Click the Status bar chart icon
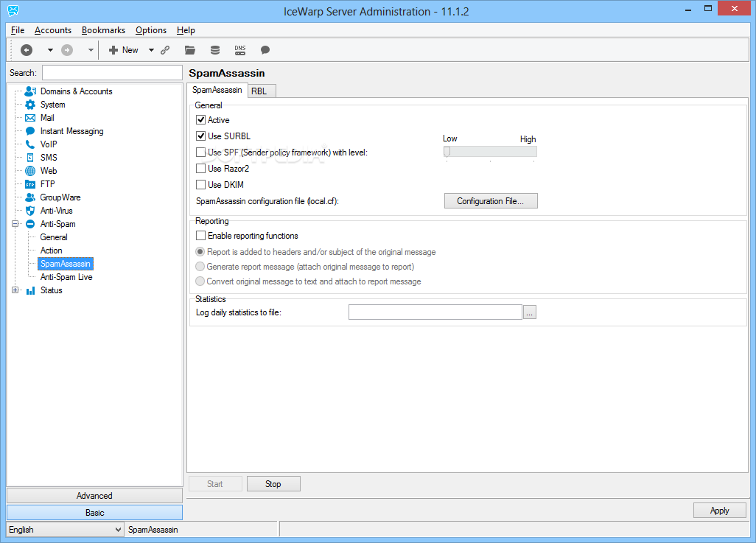This screenshot has width=756, height=543. pos(30,290)
